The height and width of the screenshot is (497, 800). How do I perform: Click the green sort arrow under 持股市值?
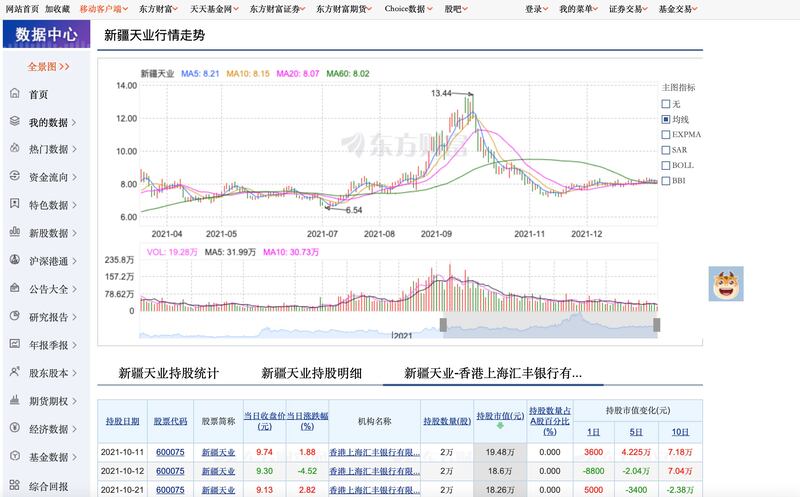pyautogui.click(x=500, y=425)
